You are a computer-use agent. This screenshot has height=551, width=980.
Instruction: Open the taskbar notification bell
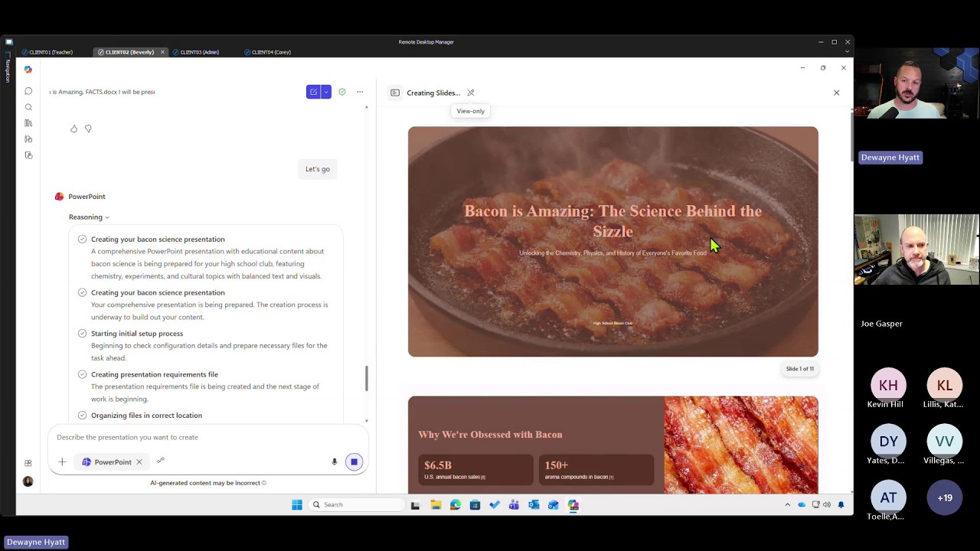coord(841,505)
